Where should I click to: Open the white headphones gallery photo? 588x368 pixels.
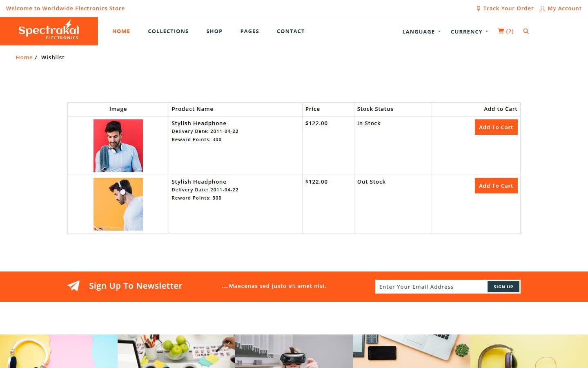[x=59, y=351]
